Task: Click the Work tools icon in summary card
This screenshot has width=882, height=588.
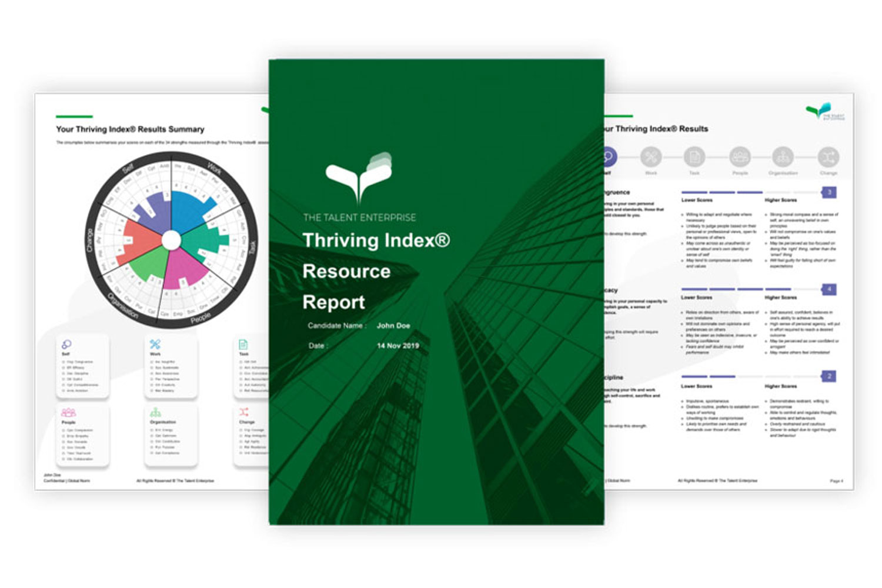Action: pos(155,344)
